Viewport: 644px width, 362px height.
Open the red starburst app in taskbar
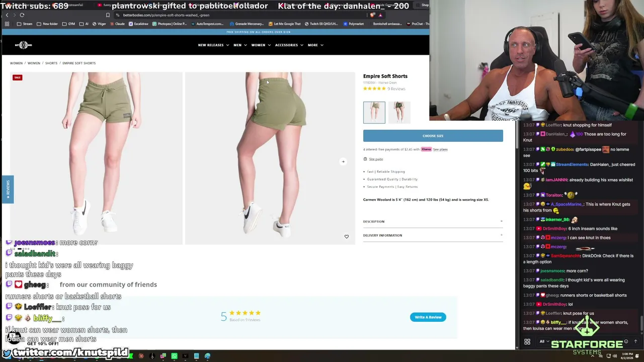coord(141,356)
